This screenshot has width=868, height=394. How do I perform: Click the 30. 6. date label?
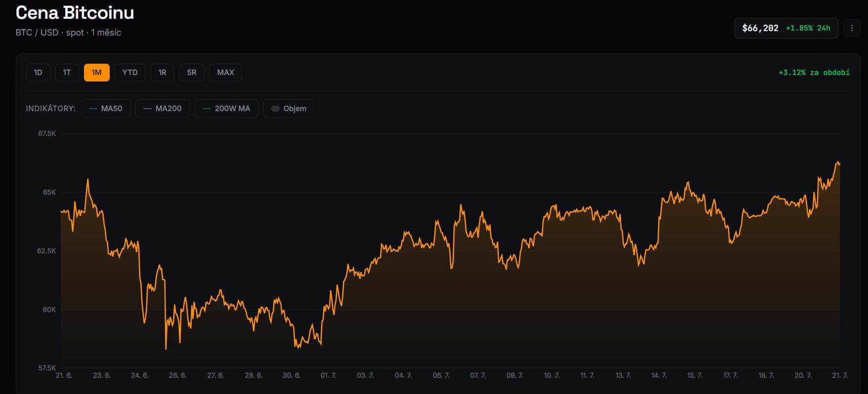(x=291, y=375)
